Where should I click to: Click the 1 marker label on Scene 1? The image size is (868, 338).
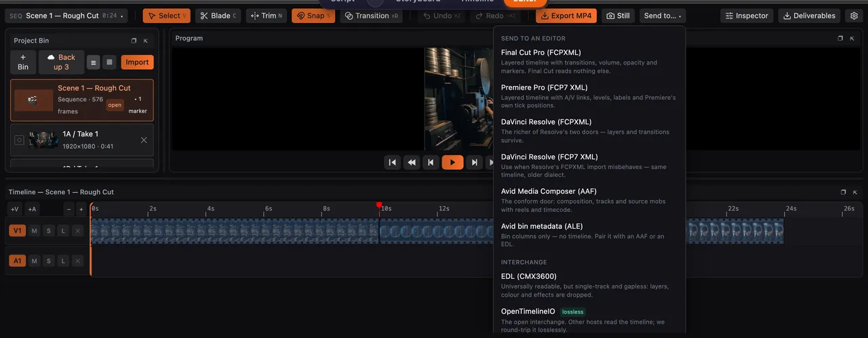click(138, 105)
